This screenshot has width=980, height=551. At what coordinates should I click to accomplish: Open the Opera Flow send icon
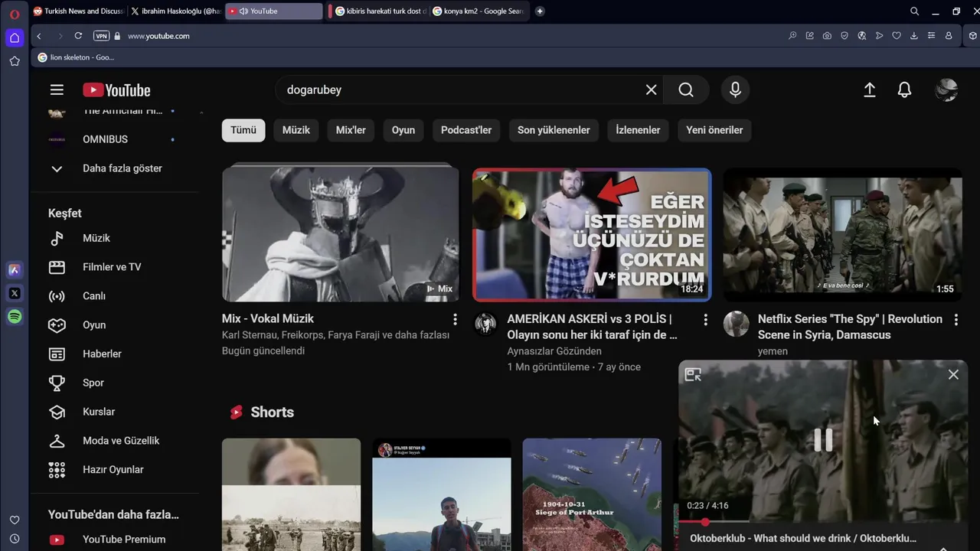pos(880,36)
